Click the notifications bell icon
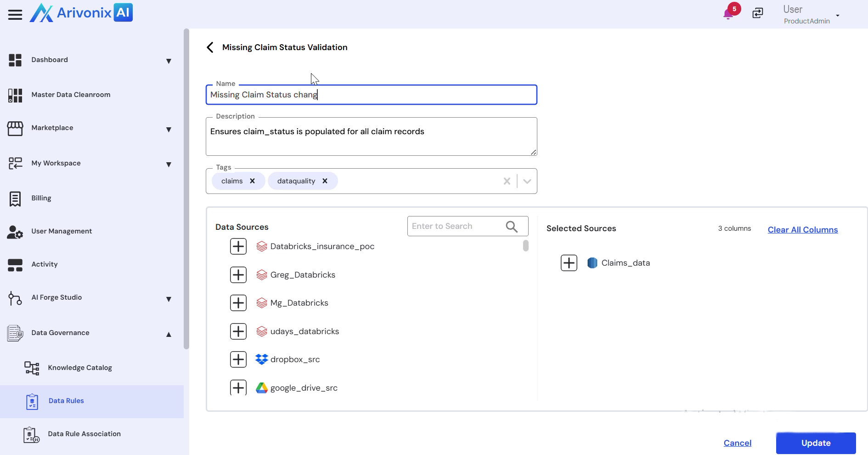 pos(728,14)
